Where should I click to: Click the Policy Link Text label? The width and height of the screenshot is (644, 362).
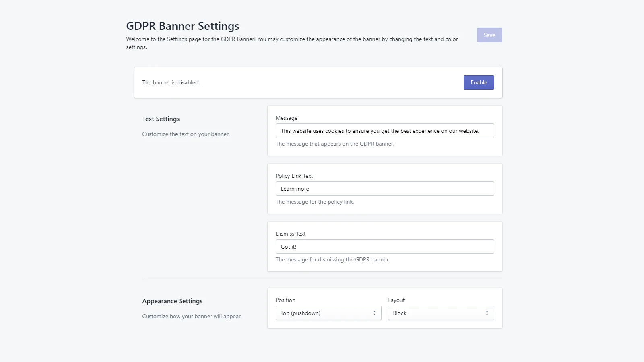click(x=294, y=176)
